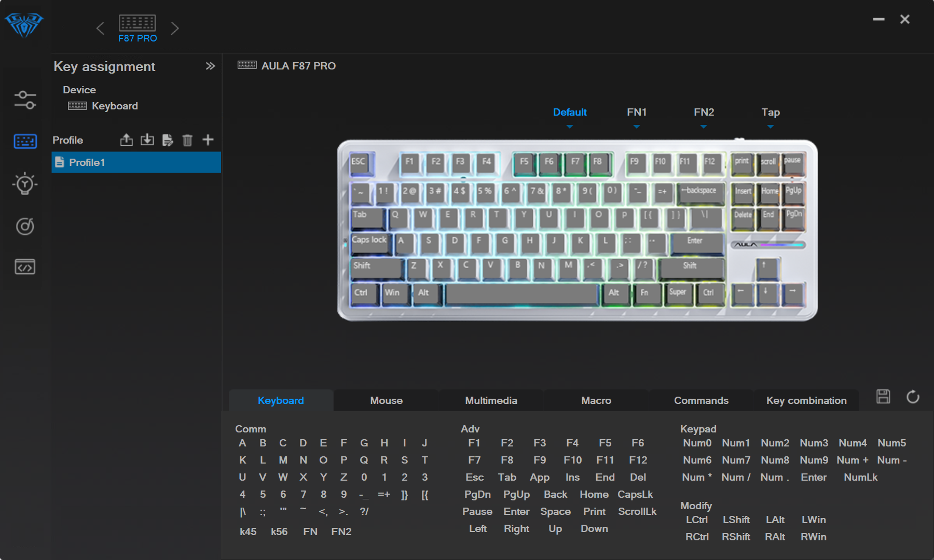Reset assignments with the refresh icon

click(913, 397)
